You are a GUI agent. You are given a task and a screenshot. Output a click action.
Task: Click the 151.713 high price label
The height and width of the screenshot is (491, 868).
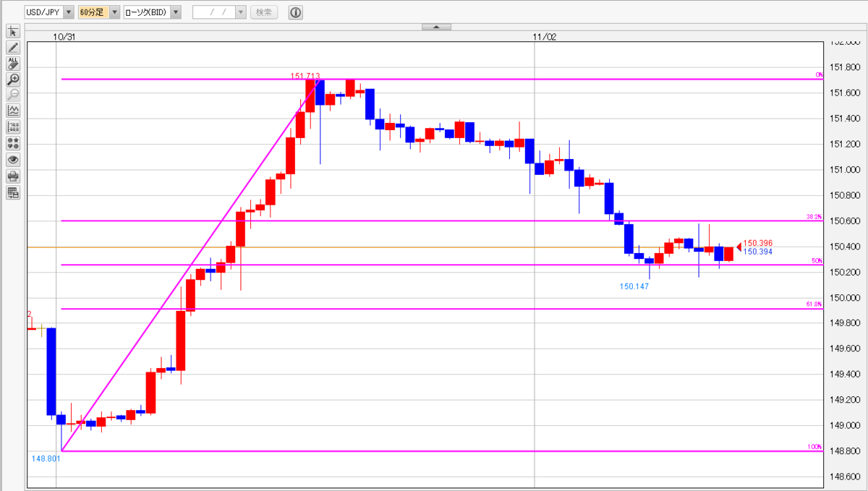[x=305, y=75]
